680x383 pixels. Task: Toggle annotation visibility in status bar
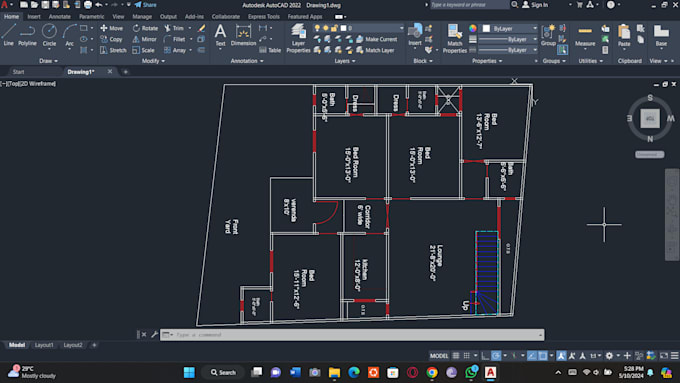coord(561,356)
